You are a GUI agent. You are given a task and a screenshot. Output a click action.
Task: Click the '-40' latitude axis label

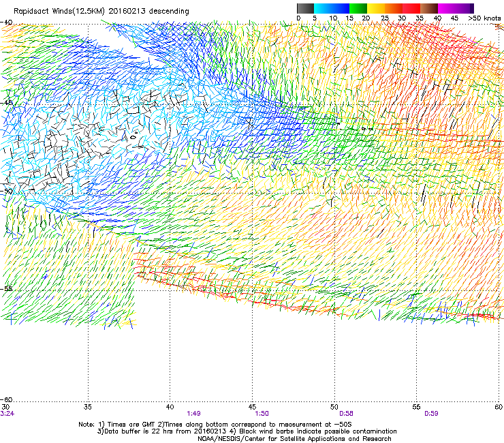pos(6,22)
